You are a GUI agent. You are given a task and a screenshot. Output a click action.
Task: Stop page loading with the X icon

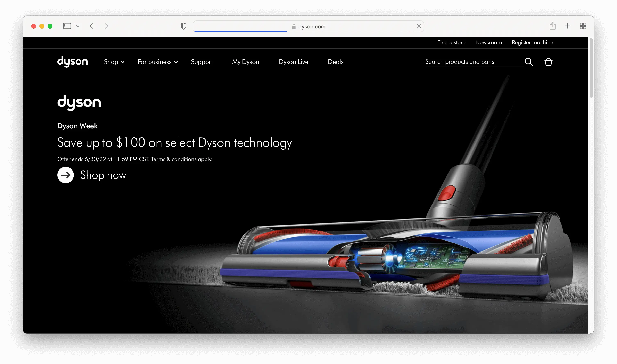[x=419, y=26]
